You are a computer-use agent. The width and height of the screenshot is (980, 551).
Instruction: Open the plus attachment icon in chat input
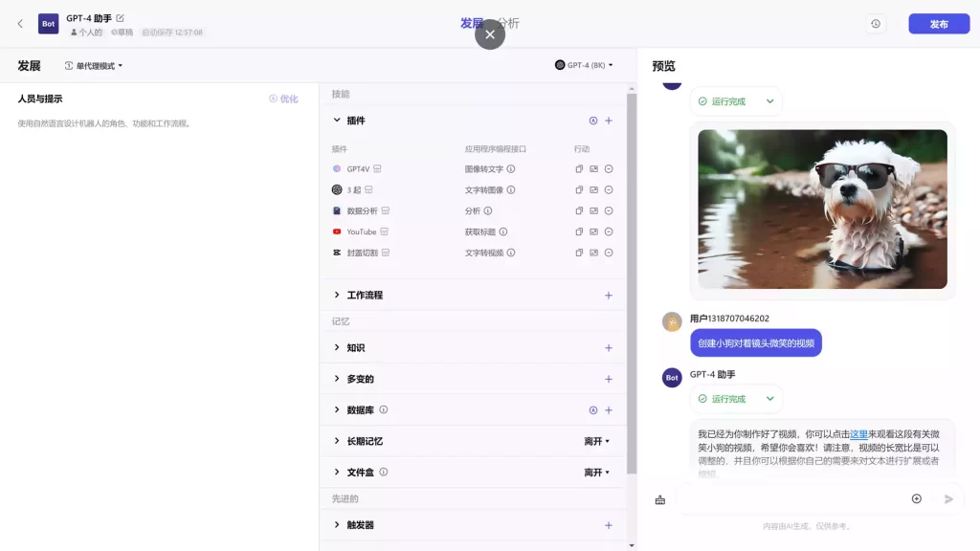(916, 498)
